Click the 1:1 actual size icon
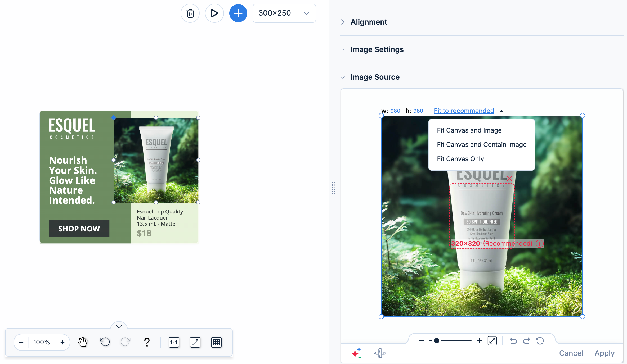The height and width of the screenshot is (364, 627). click(174, 342)
